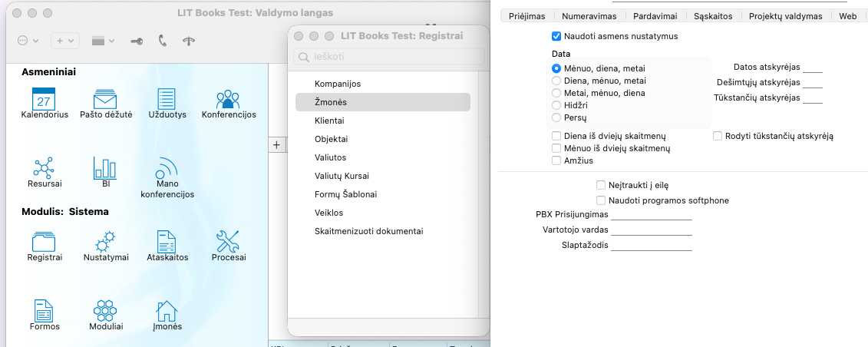Open the Ataskaitos reports icon
868x347 pixels.
[167, 242]
